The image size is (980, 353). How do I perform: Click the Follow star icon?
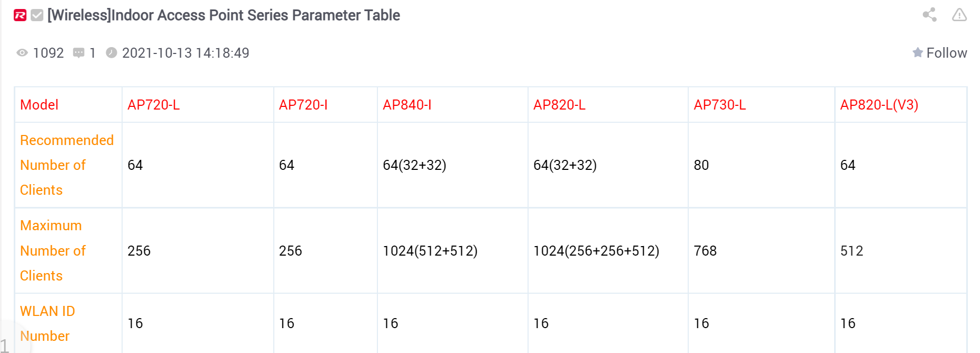pyautogui.click(x=918, y=53)
